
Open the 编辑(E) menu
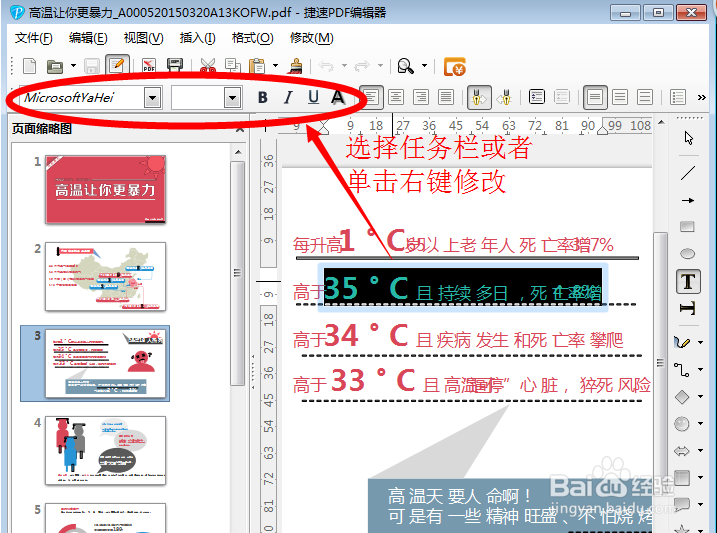point(88,37)
